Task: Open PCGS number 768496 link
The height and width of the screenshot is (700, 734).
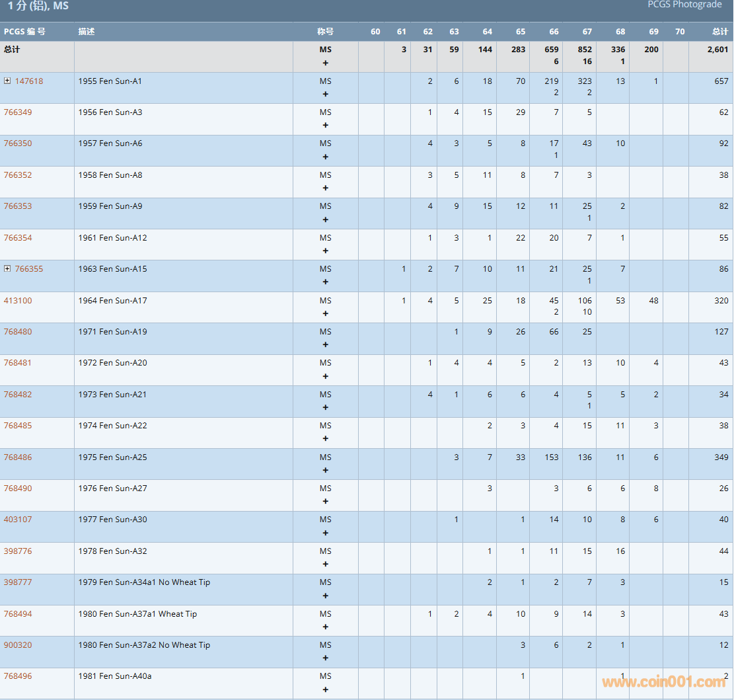Action: click(x=18, y=676)
